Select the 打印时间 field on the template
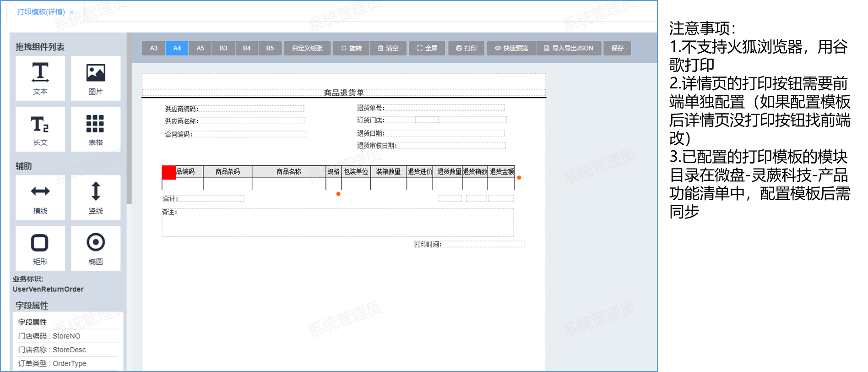 (x=469, y=244)
